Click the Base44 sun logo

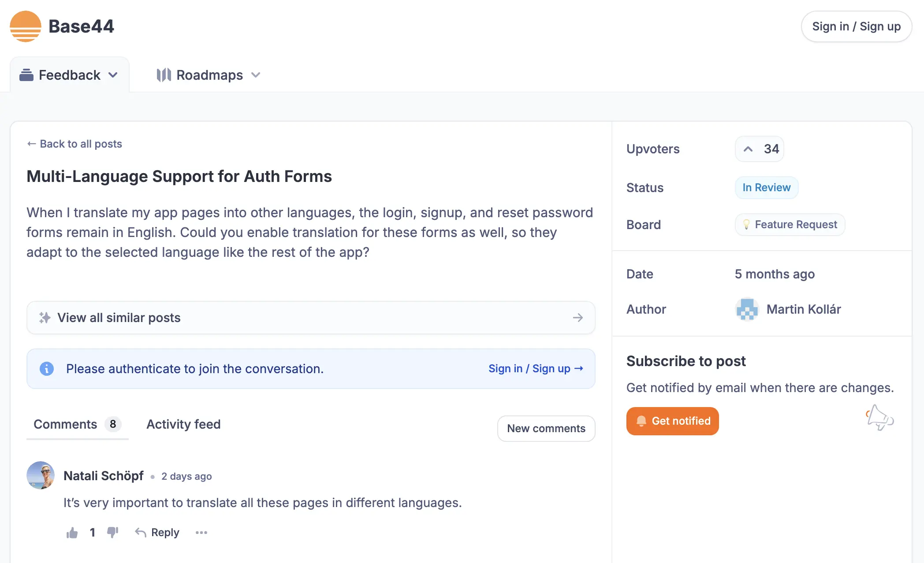[26, 26]
